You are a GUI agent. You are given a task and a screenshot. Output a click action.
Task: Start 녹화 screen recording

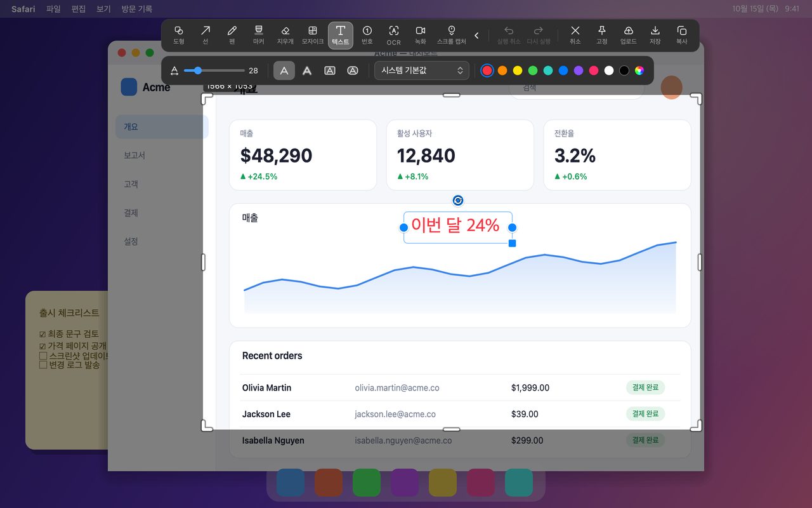click(x=421, y=35)
